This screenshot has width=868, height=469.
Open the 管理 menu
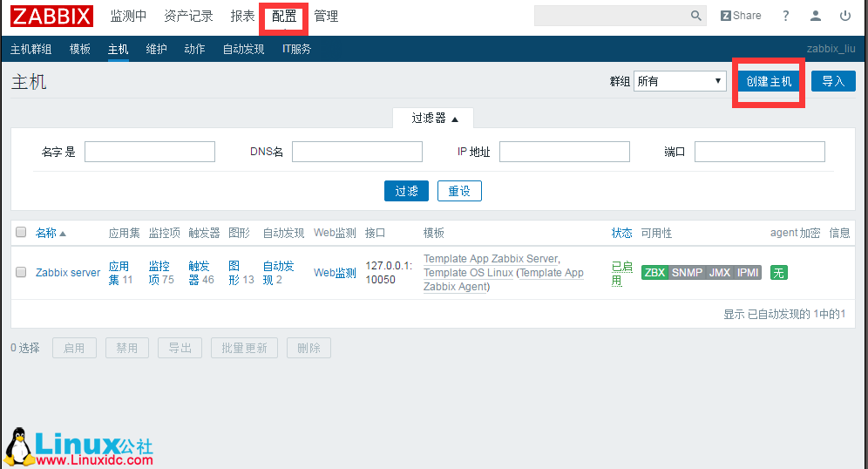(x=326, y=16)
